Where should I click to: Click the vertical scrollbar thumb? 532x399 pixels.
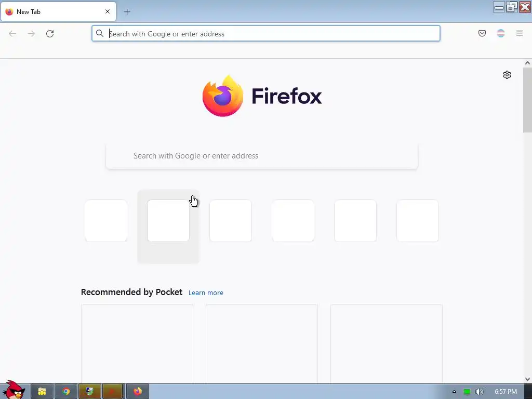pos(527,100)
